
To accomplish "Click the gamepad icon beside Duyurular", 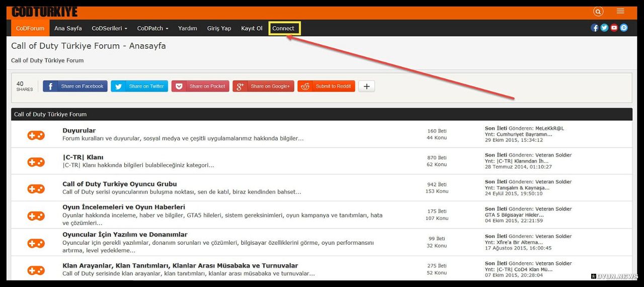I will click(x=36, y=135).
